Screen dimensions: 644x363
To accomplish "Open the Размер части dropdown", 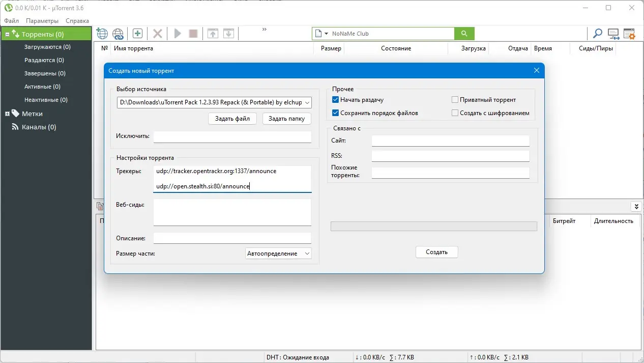I will [307, 253].
